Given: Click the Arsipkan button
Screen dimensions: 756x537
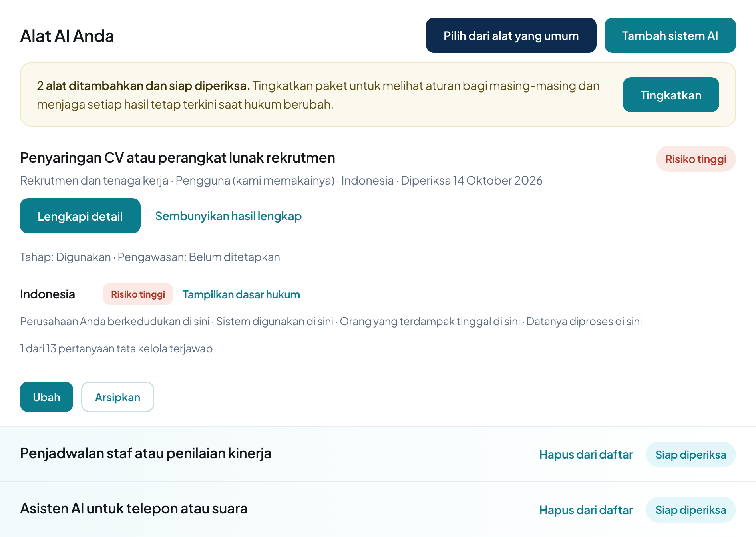Looking at the screenshot, I should (117, 397).
